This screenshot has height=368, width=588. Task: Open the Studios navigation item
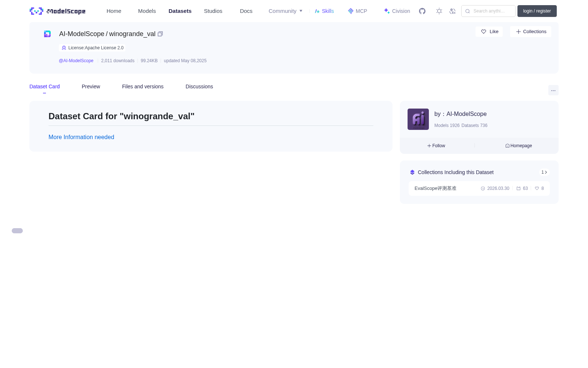click(213, 11)
